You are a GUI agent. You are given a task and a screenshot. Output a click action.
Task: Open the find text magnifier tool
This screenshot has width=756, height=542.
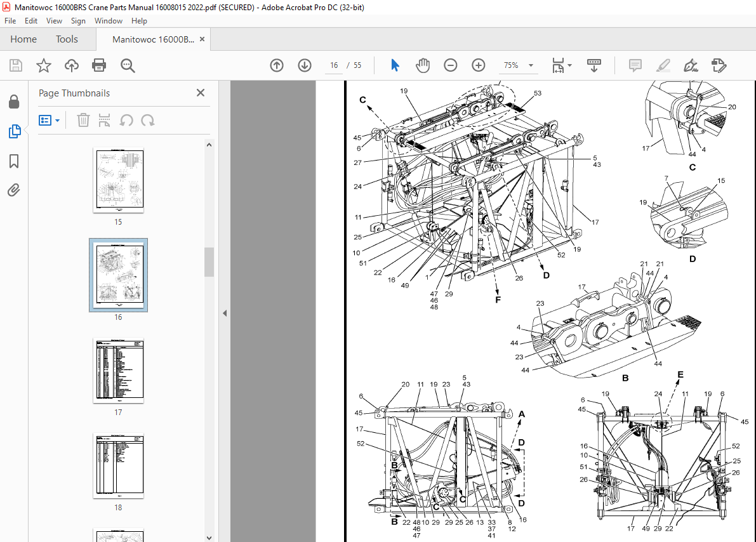pyautogui.click(x=128, y=65)
